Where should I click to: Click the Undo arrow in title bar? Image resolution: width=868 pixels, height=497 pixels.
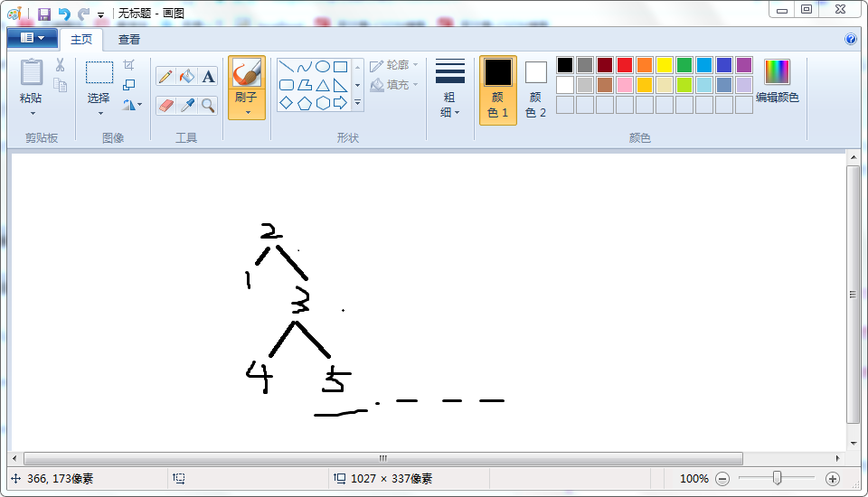click(64, 14)
